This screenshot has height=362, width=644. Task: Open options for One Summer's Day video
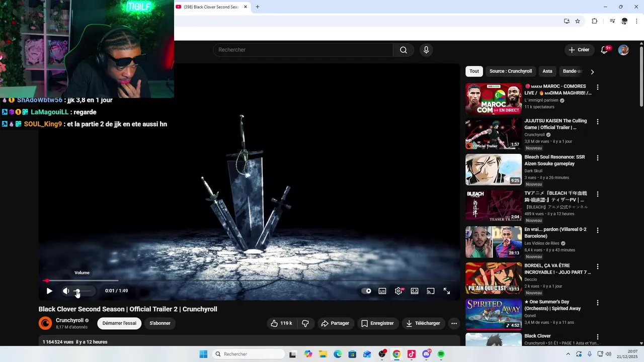click(x=598, y=303)
